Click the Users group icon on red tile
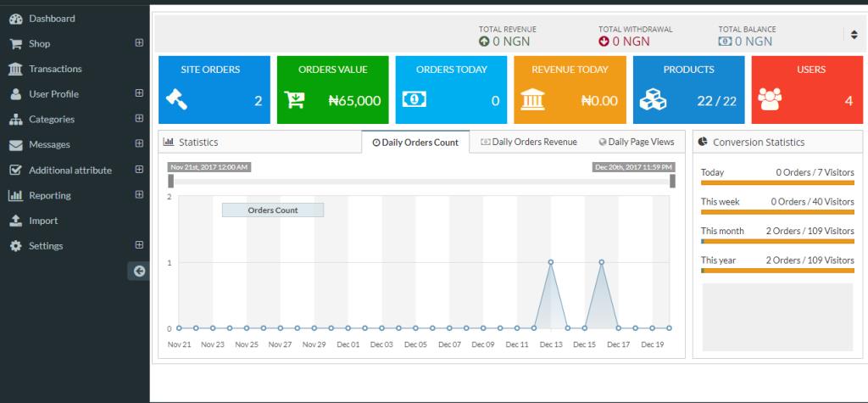This screenshot has width=868, height=403. [770, 100]
